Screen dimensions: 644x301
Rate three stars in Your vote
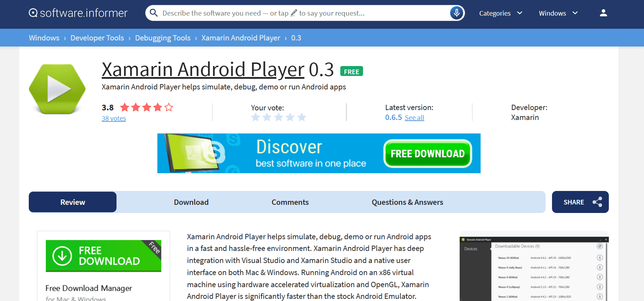click(x=279, y=117)
